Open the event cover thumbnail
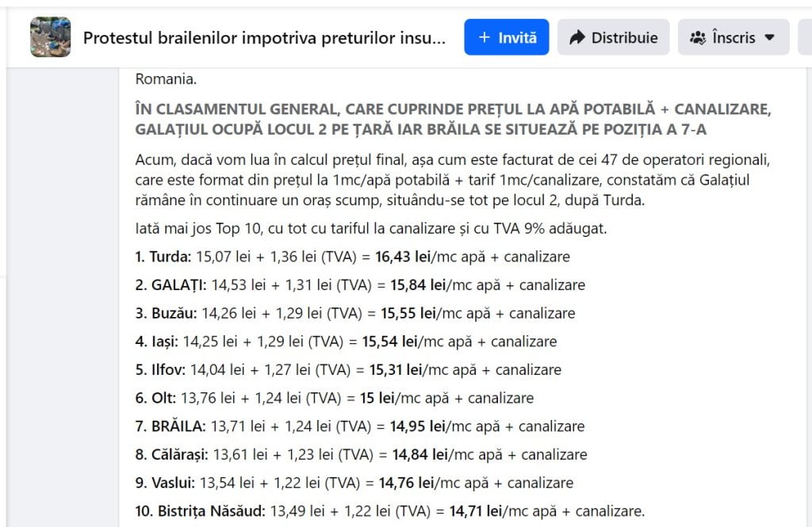The image size is (812, 527). (x=50, y=36)
